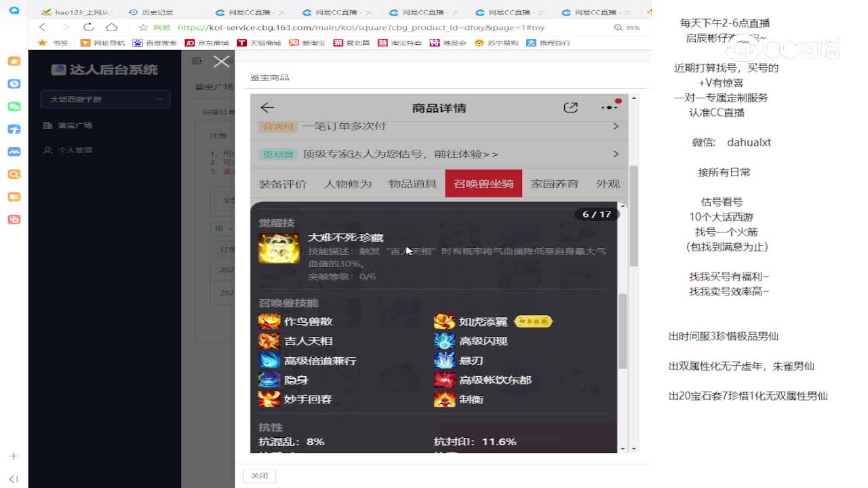Open the share icon in product detail header
This screenshot has height=488, width=868.
click(571, 108)
